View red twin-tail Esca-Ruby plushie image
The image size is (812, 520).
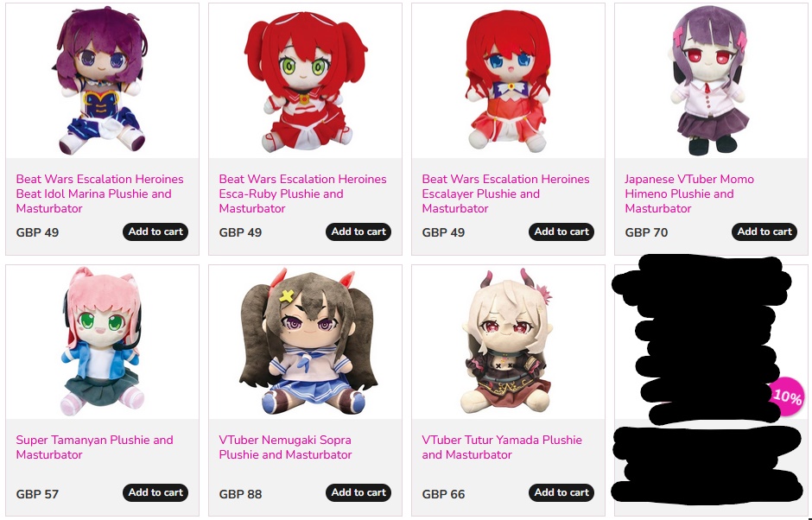click(306, 82)
